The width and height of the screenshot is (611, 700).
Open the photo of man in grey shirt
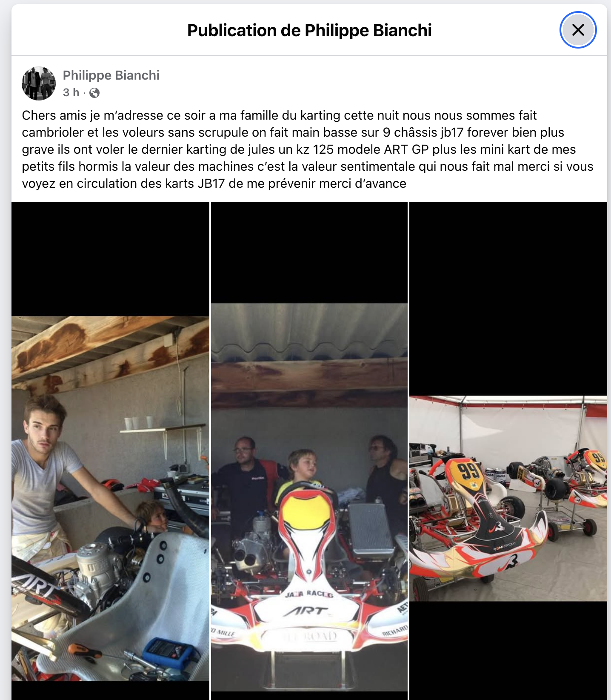point(110,451)
